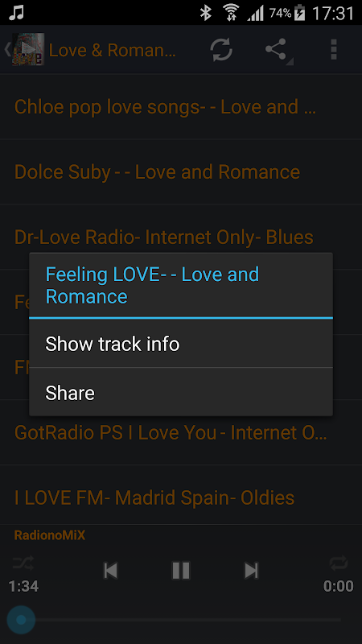Play the Dolce Suby station
This screenshot has width=362, height=644.
181,171
